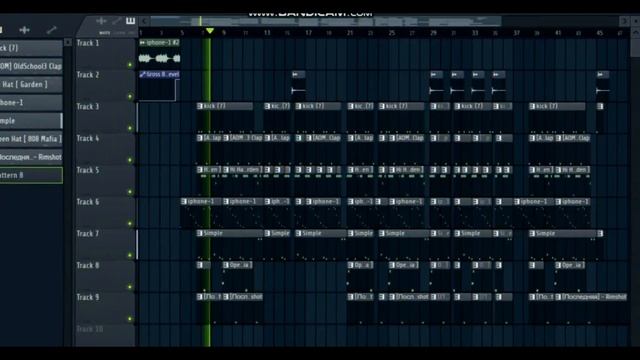Click the Track 4 header label
The image size is (640, 360).
(x=88, y=138)
